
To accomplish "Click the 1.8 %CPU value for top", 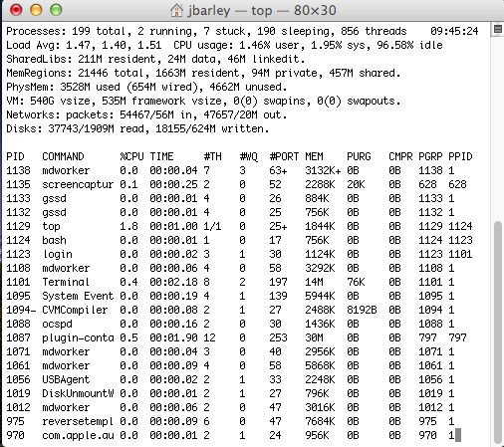I will click(128, 226).
